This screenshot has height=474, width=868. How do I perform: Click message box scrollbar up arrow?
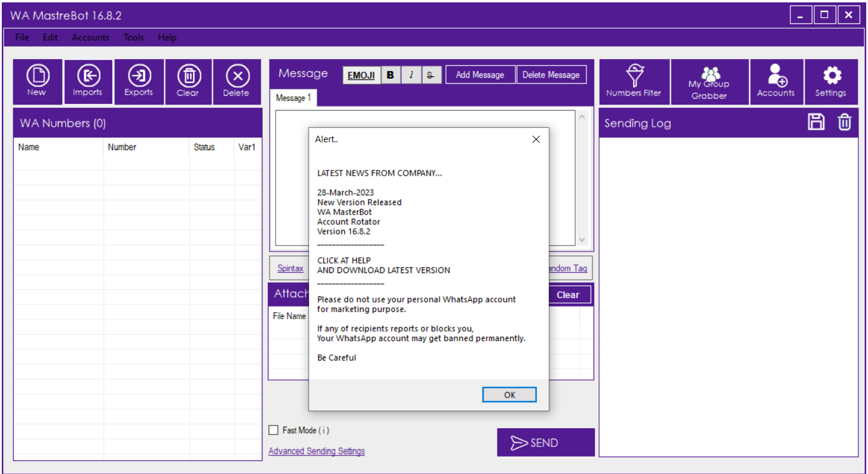(582, 117)
